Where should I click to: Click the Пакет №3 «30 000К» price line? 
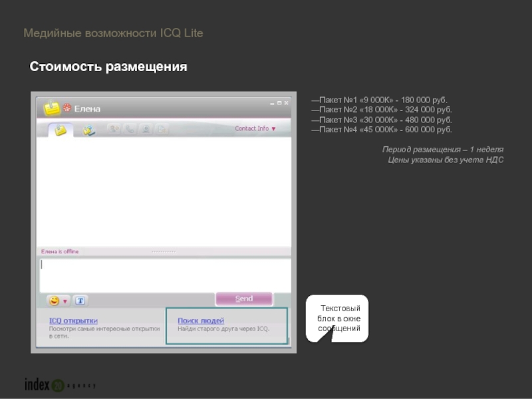(x=381, y=120)
